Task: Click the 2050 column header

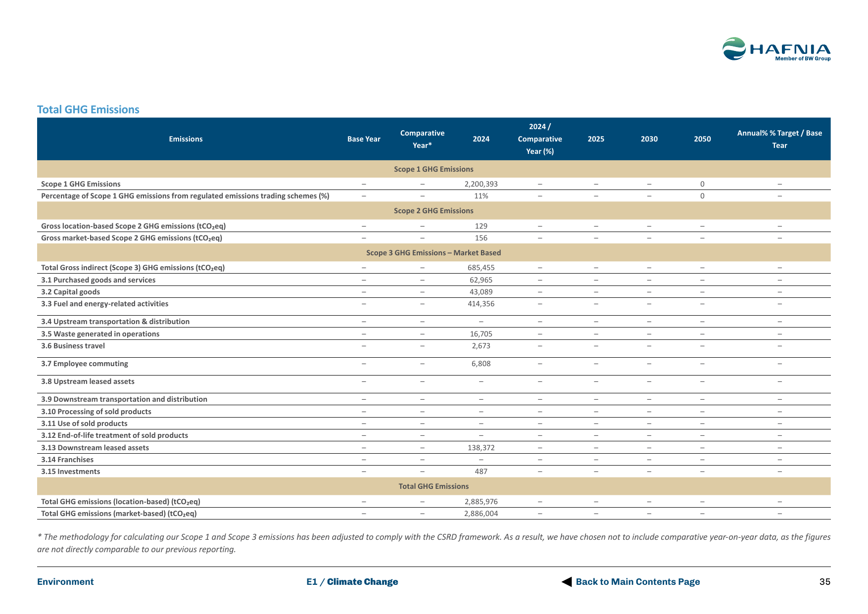Action: pos(702,139)
